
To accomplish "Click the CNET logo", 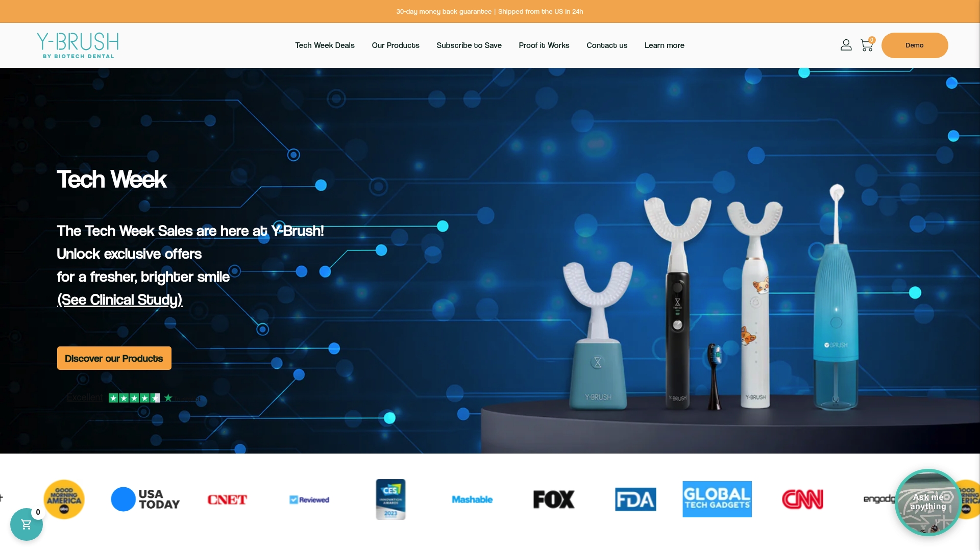I will [x=227, y=499].
